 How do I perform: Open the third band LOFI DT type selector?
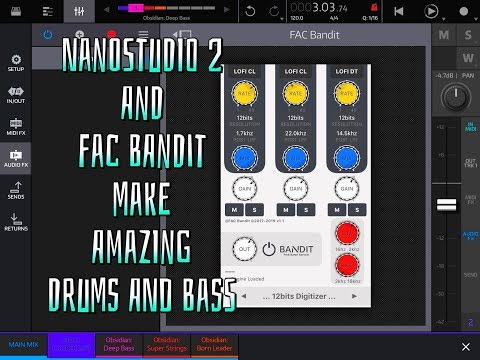click(347, 71)
